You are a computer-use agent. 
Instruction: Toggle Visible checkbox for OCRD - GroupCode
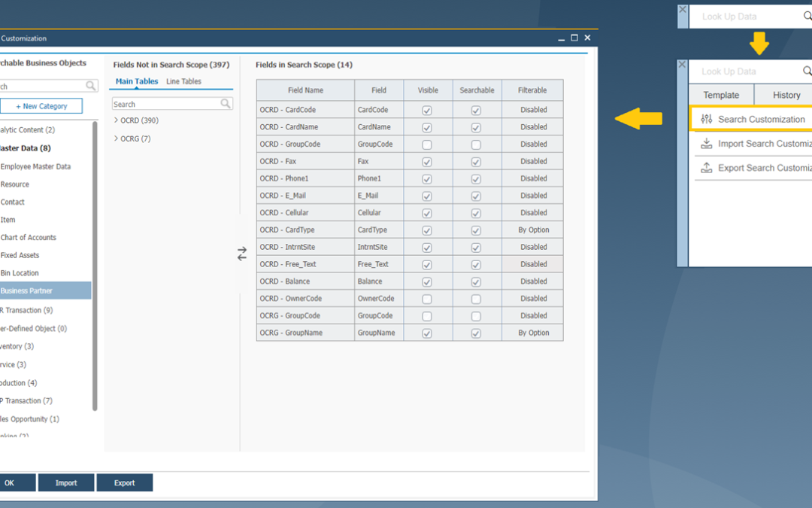point(427,144)
